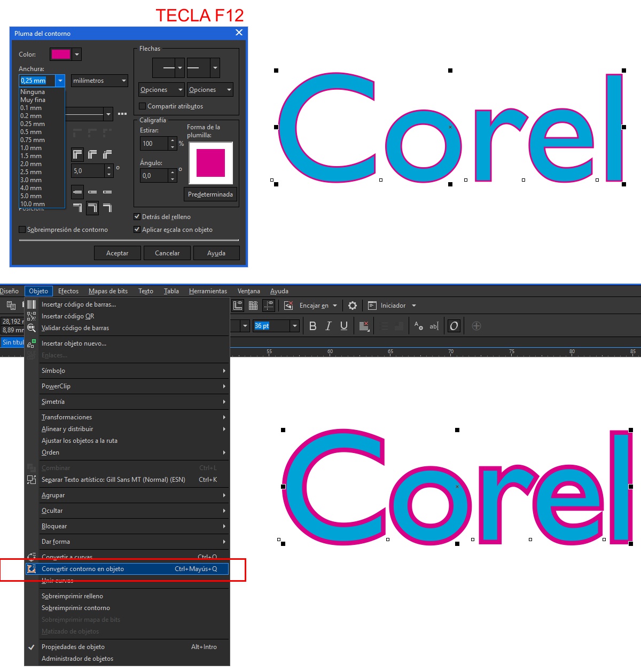Click the Aceptar button
The height and width of the screenshot is (672, 641).
point(117,253)
